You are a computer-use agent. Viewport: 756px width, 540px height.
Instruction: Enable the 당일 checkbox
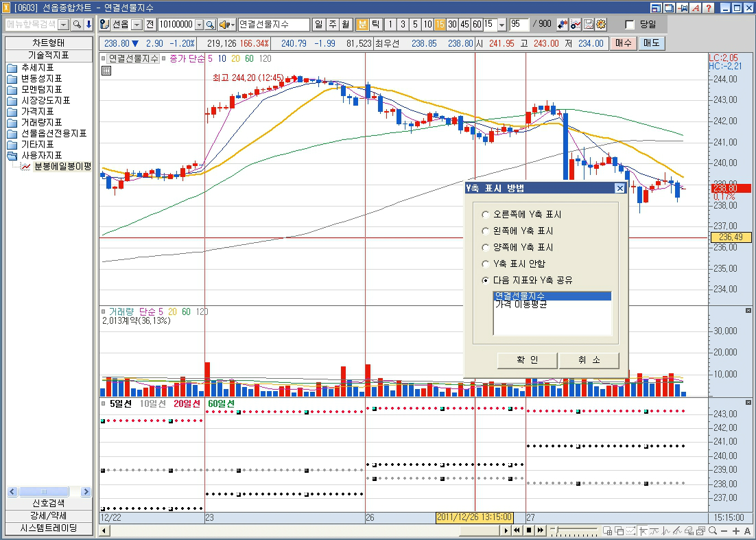(x=630, y=25)
